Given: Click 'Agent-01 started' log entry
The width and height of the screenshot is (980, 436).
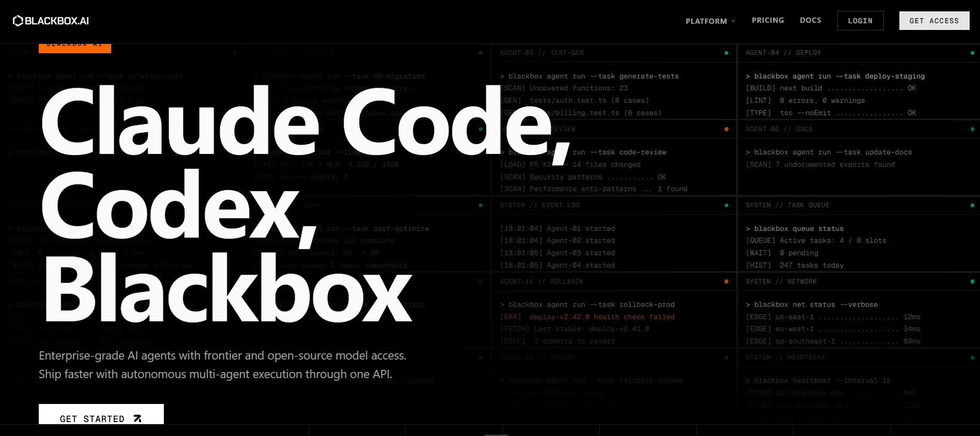Looking at the screenshot, I should (x=557, y=229).
